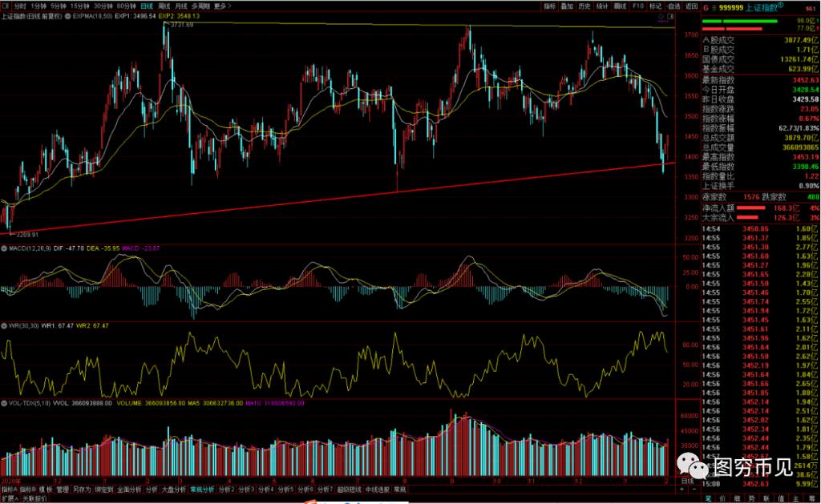821x504 pixels.
Task: Click the 绑定到 bottom tab
Action: point(103,490)
